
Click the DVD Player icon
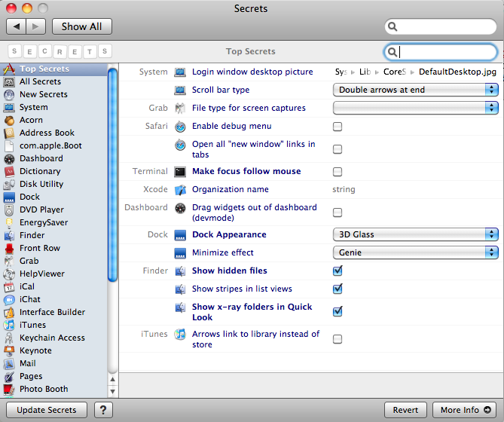pos(9,210)
